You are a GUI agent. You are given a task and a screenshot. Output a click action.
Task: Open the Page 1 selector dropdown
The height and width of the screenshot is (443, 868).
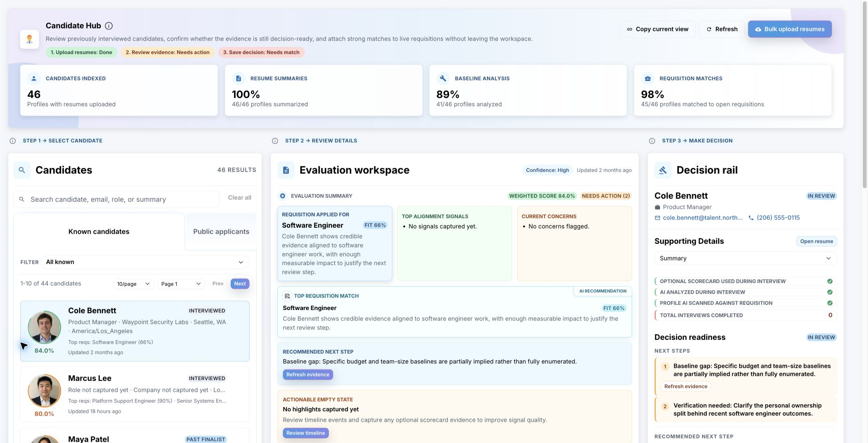182,284
